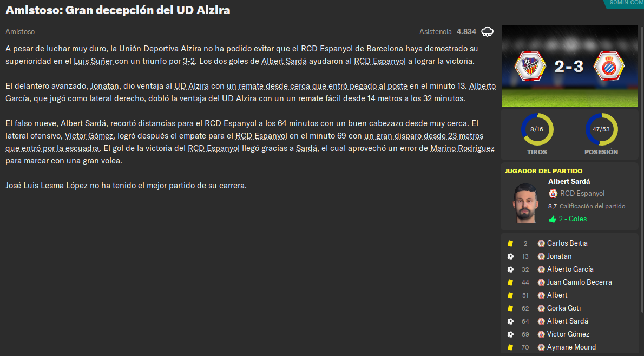
Task: Open Unión Deportiva Alzira link in article
Action: coord(160,49)
